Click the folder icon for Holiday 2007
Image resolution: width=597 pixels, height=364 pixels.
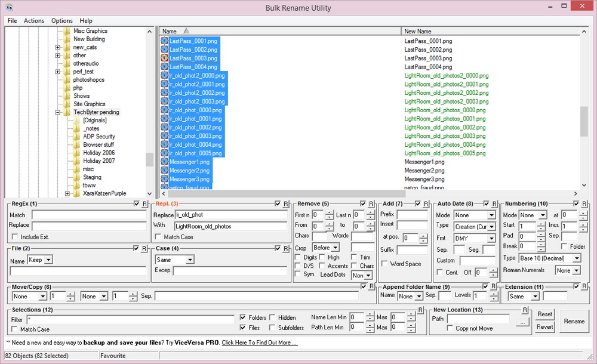pos(77,161)
